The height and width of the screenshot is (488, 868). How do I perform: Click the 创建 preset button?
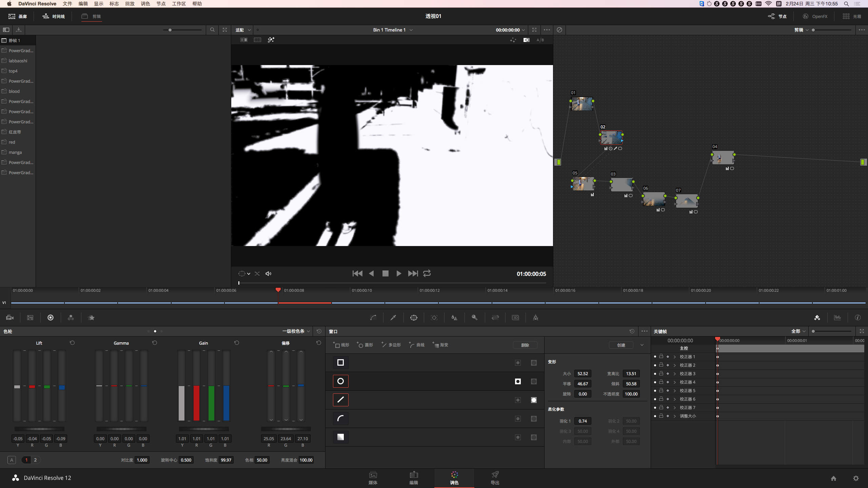click(x=621, y=345)
